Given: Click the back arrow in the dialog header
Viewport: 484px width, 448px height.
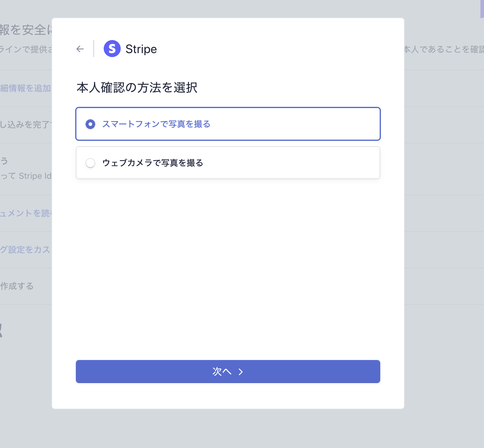Looking at the screenshot, I should tap(80, 49).
